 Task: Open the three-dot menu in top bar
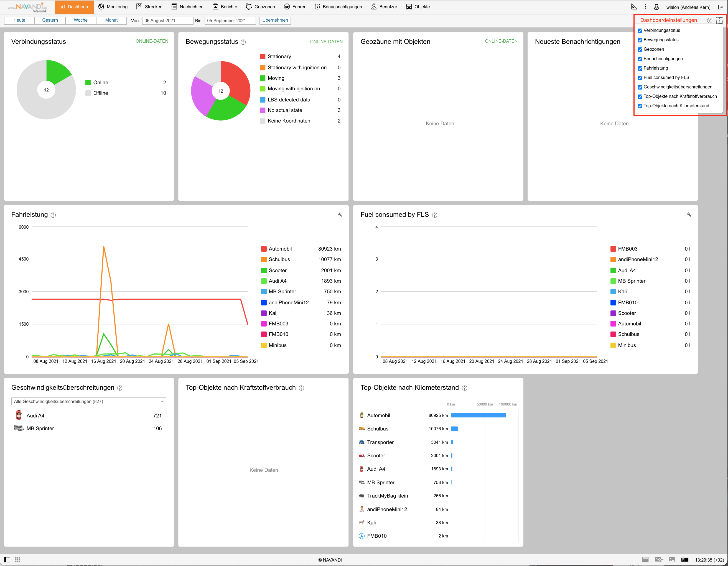pyautogui.click(x=645, y=7)
